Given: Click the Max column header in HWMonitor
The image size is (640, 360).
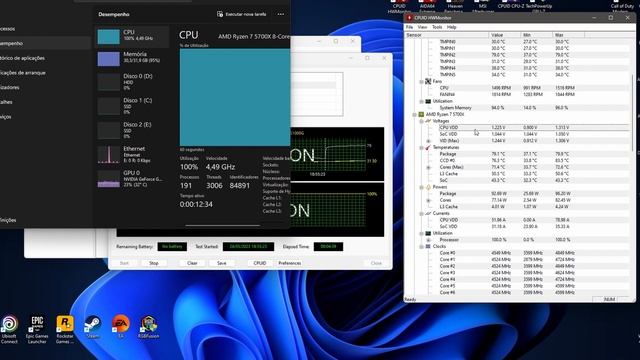Looking at the screenshot, I should 569,35.
